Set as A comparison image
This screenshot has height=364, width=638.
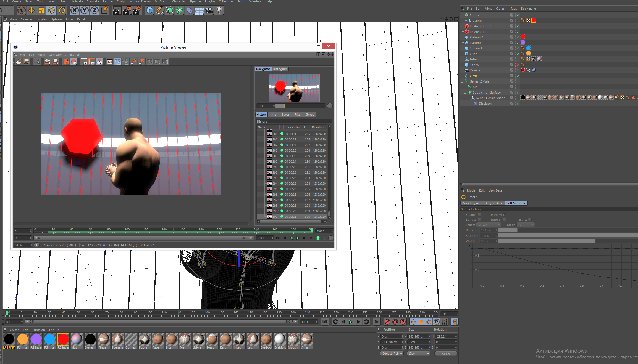point(134,62)
